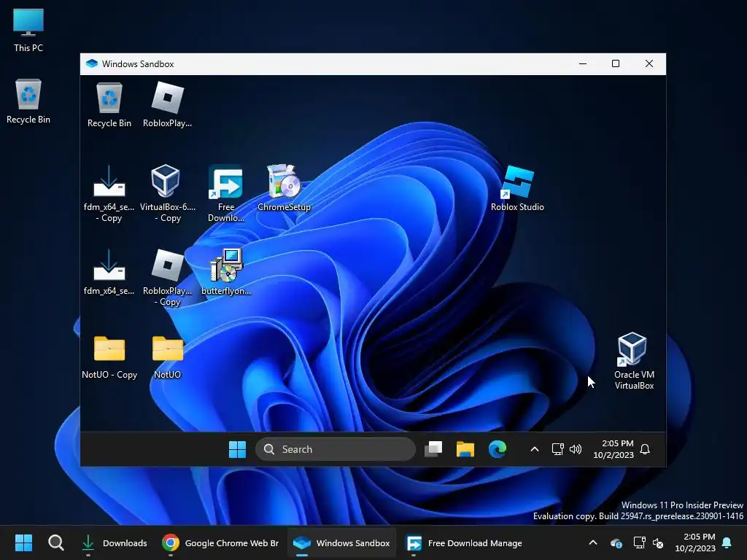Select the RobloxPlay... - Copy icon
The image size is (747, 560).
pyautogui.click(x=167, y=265)
